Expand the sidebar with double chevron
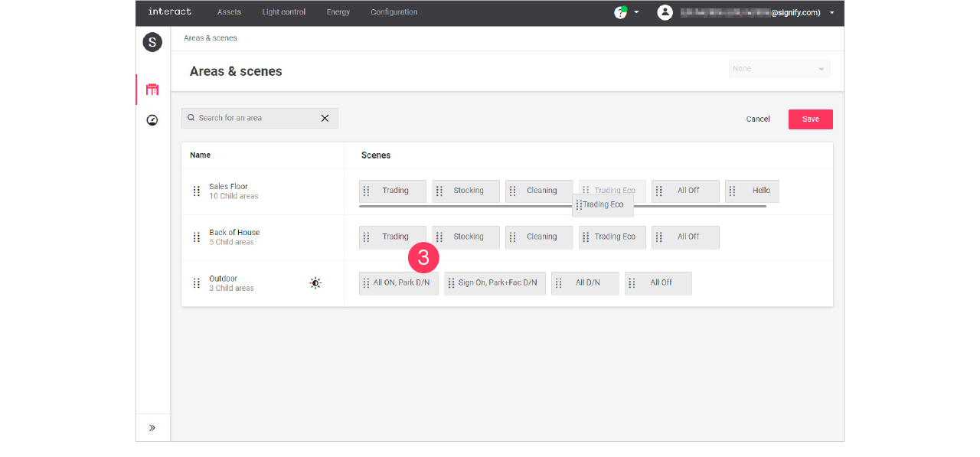This screenshot has width=980, height=457. click(152, 428)
